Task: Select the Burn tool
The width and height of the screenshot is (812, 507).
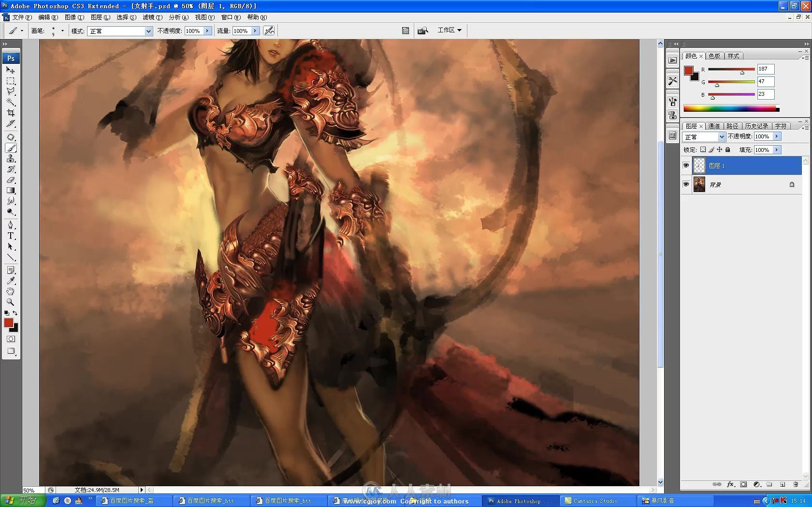Action: [11, 212]
